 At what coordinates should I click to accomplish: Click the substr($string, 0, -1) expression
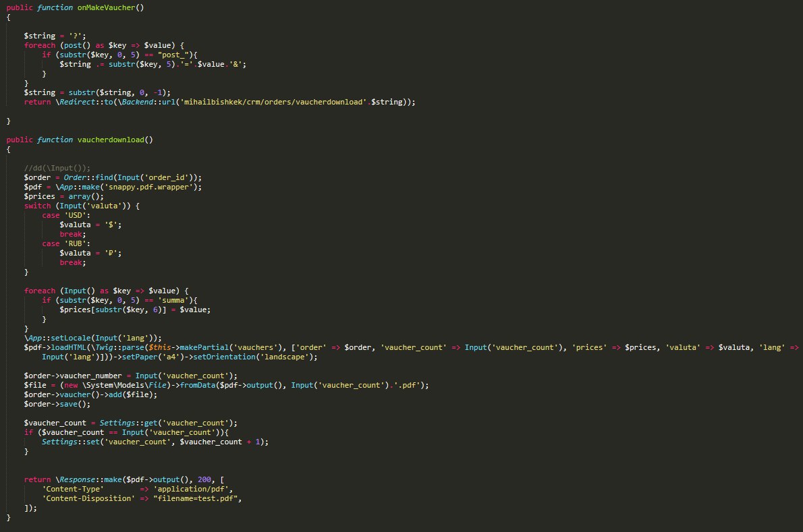click(x=117, y=92)
